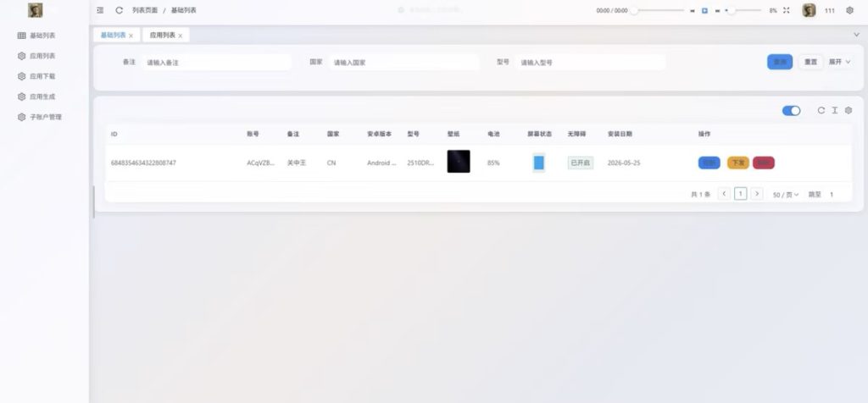Toggle fullscreen with the expand icon
This screenshot has height=403, width=868.
tap(786, 10)
